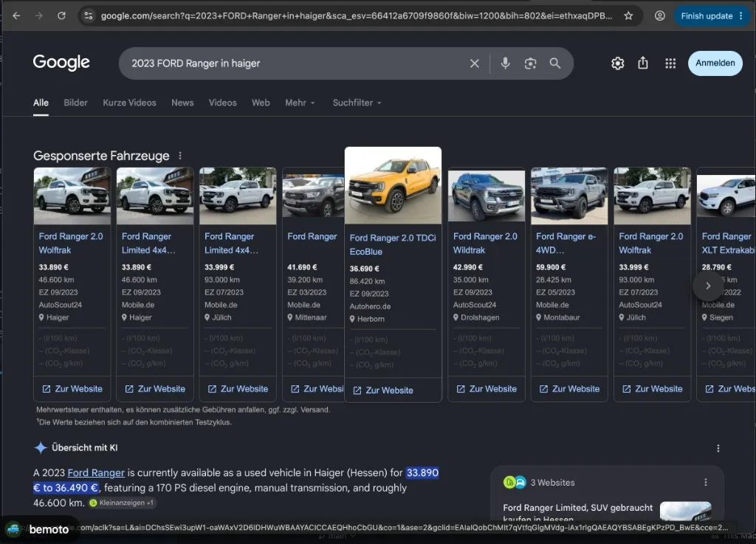Click the Kleinanzeigen +1 source chip

123,503
